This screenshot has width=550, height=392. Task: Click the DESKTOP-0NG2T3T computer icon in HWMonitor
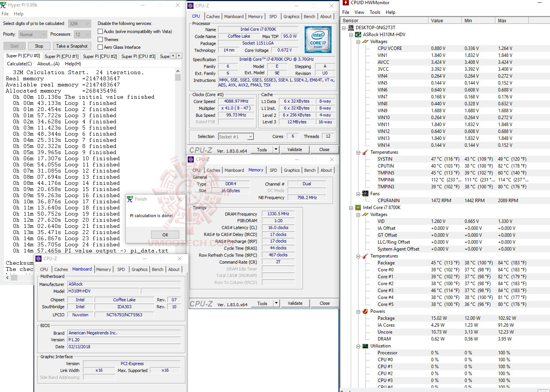[351, 28]
